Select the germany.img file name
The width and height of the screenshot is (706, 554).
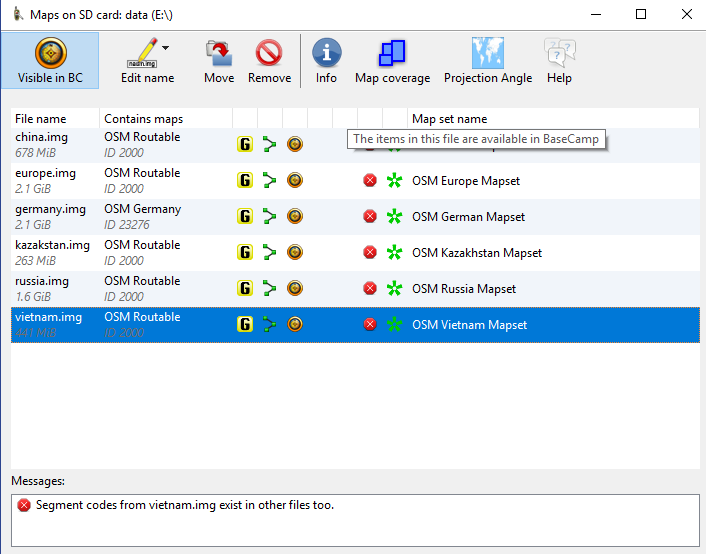[50, 209]
